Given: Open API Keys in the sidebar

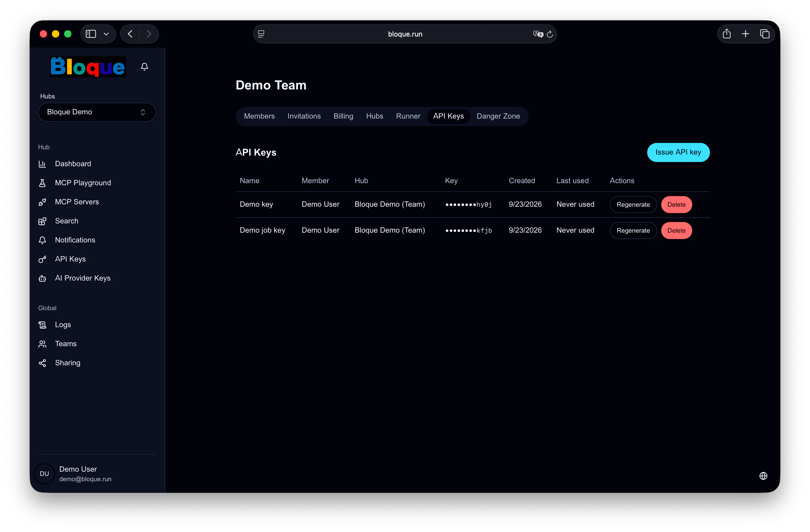Looking at the screenshot, I should pyautogui.click(x=70, y=259).
